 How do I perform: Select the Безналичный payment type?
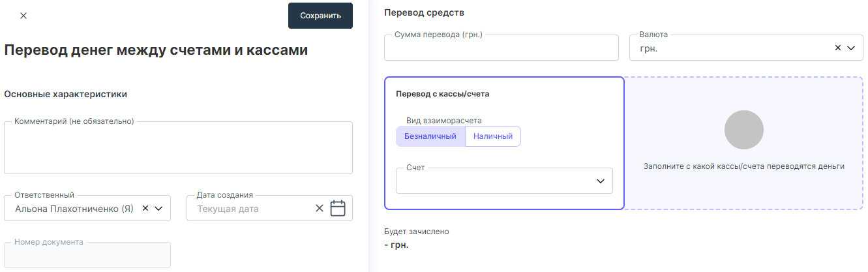(430, 136)
